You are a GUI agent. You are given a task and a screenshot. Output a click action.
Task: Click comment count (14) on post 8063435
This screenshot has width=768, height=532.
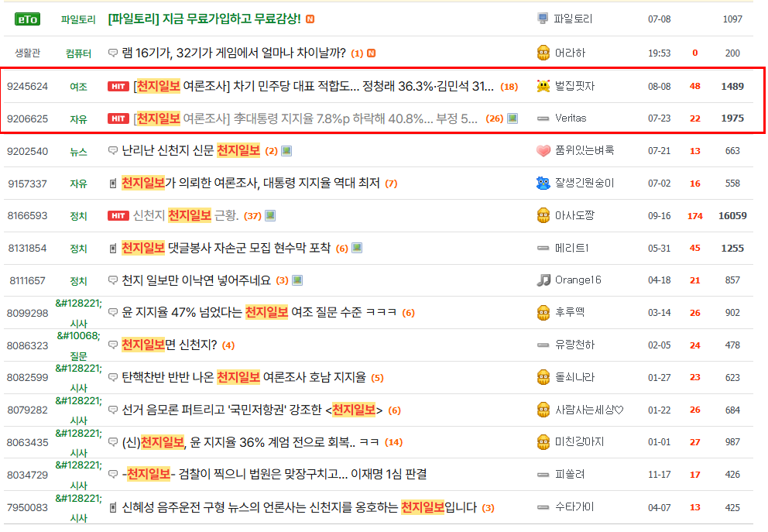click(x=393, y=442)
